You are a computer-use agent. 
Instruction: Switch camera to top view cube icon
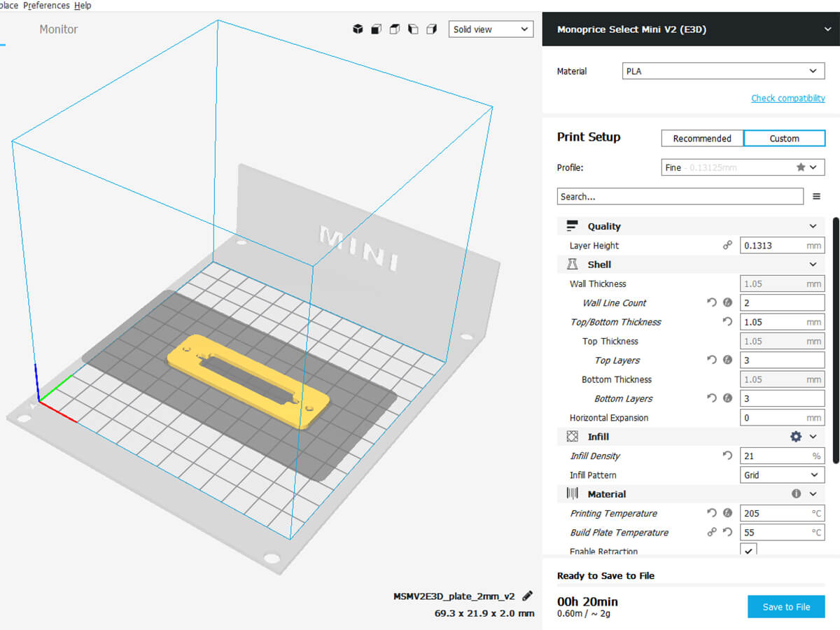coord(395,29)
